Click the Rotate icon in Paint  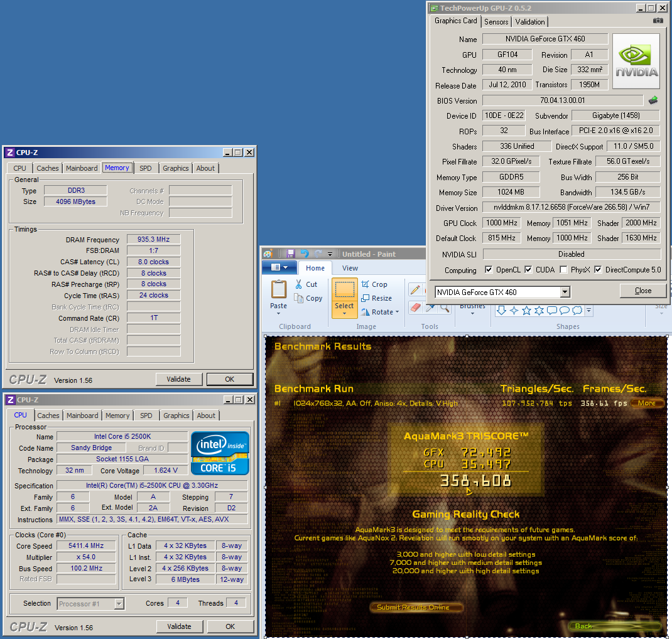click(x=365, y=312)
